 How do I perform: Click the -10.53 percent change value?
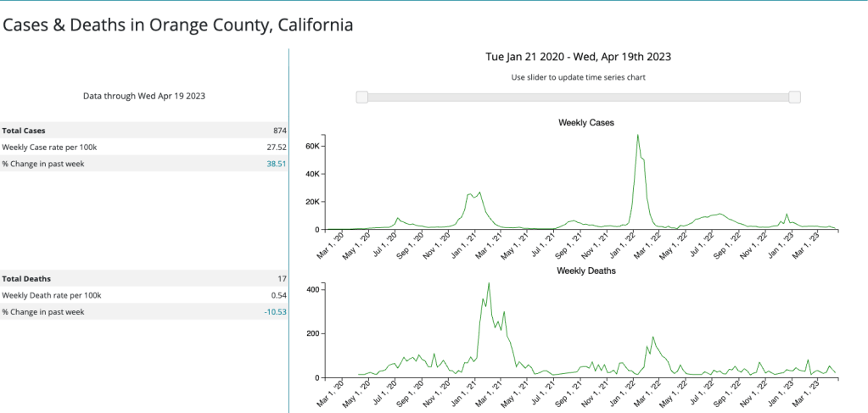[275, 311]
